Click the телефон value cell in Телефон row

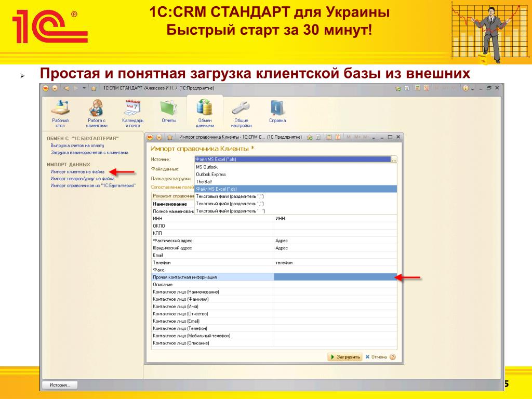tap(335, 262)
